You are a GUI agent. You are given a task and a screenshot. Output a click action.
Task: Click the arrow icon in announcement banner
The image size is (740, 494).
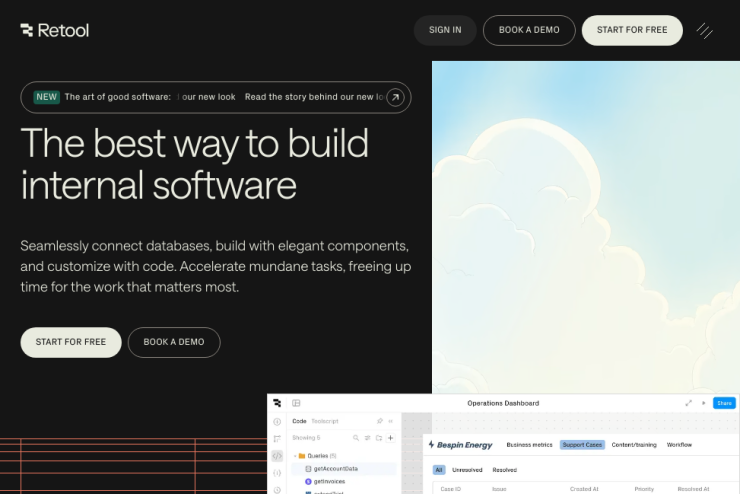click(x=395, y=97)
